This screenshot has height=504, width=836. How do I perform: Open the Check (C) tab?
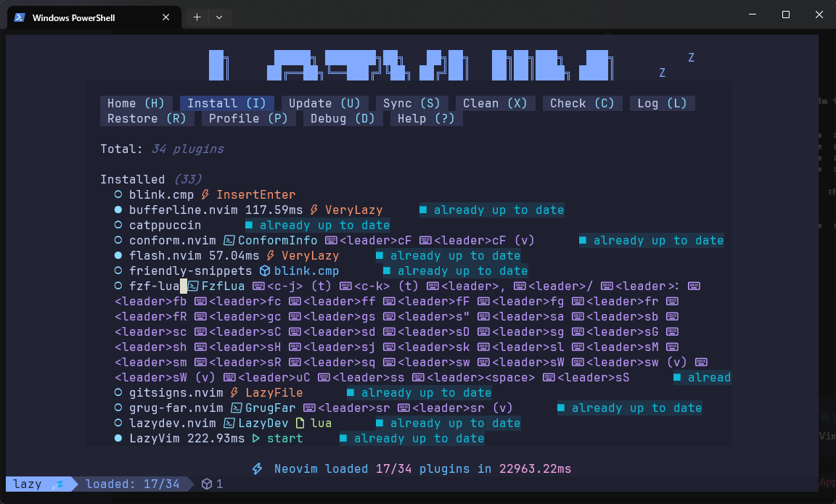point(582,104)
